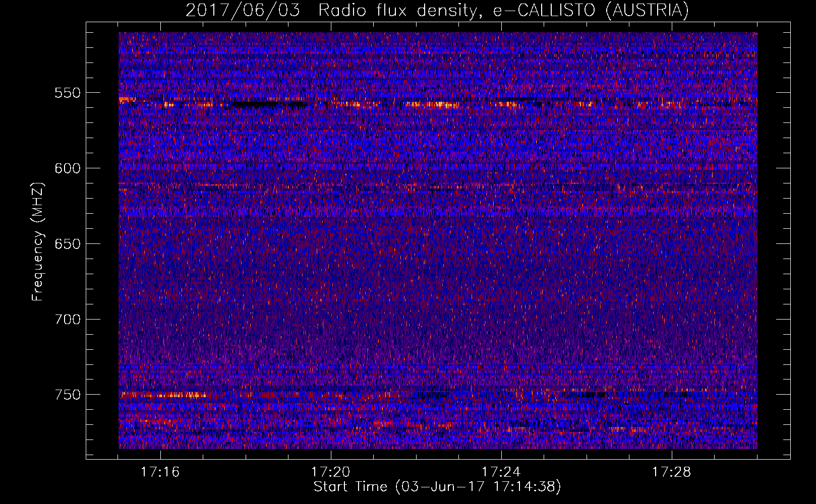The width and height of the screenshot is (816, 504).
Task: Click the 750 frequency tick label
Action: click(68, 395)
